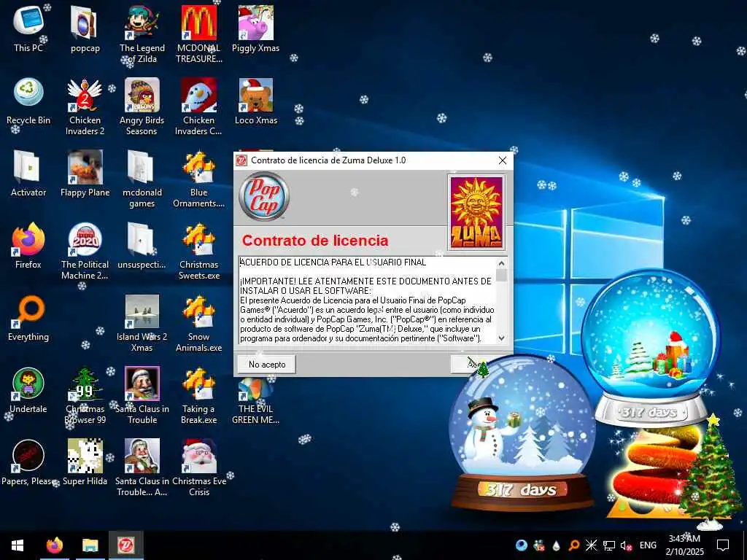Select the mcdonald games folder
The height and width of the screenshot is (560, 747).
point(142,179)
